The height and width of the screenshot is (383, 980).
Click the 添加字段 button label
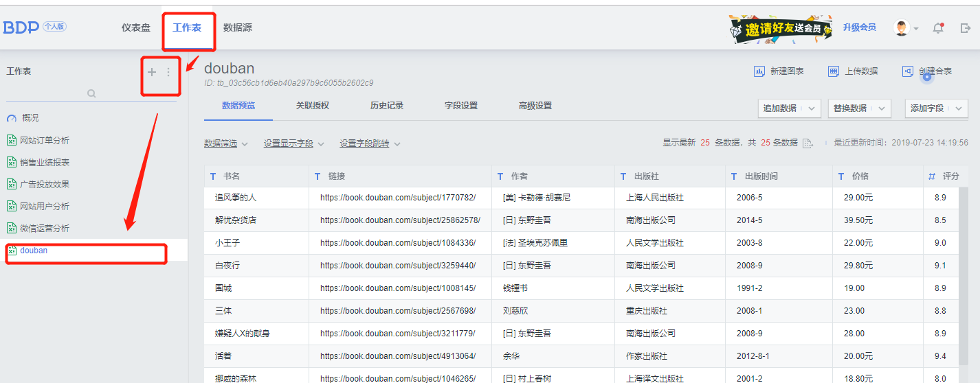pyautogui.click(x=927, y=108)
